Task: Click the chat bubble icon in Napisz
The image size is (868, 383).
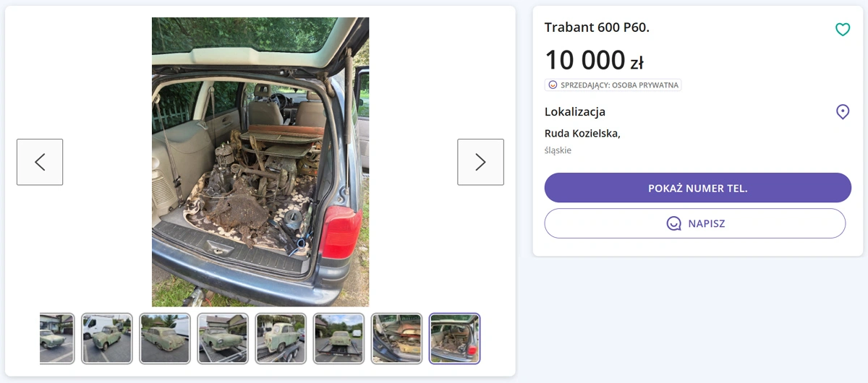Action: click(x=674, y=223)
